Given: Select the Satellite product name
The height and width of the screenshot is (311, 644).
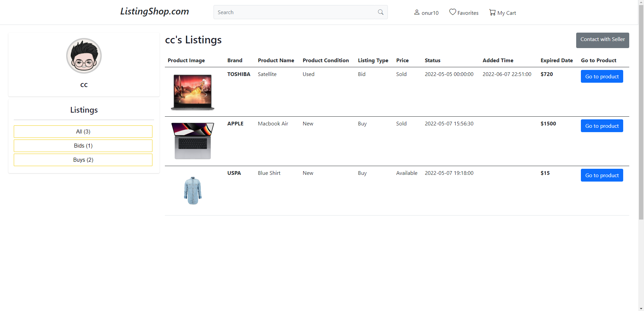Looking at the screenshot, I should [267, 74].
